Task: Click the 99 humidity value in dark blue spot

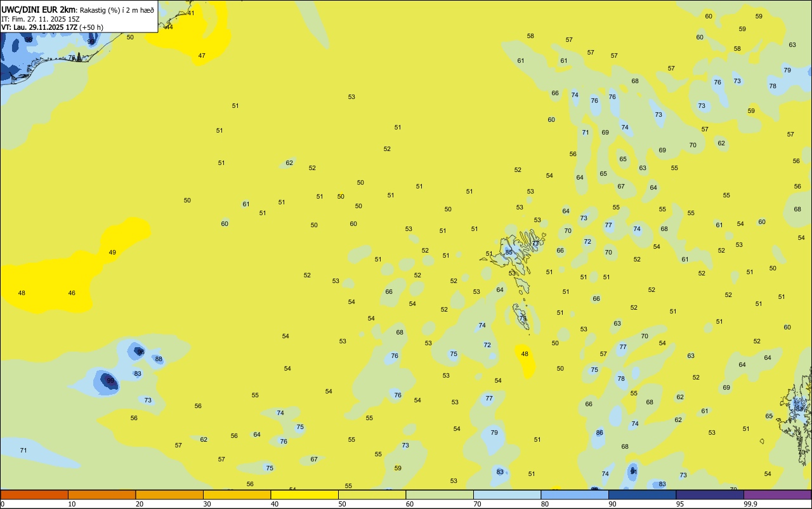Action: pyautogui.click(x=110, y=381)
